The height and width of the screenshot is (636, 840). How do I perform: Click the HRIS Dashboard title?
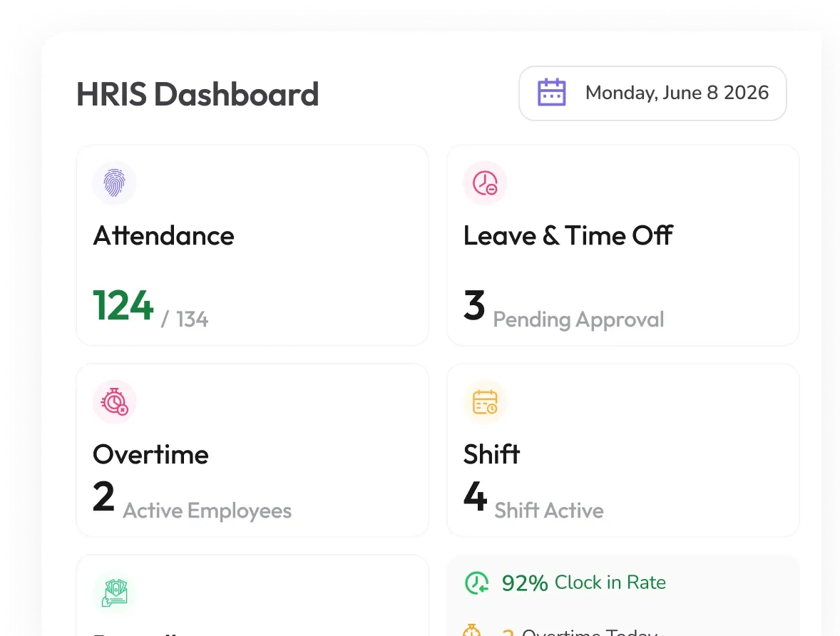tap(198, 94)
